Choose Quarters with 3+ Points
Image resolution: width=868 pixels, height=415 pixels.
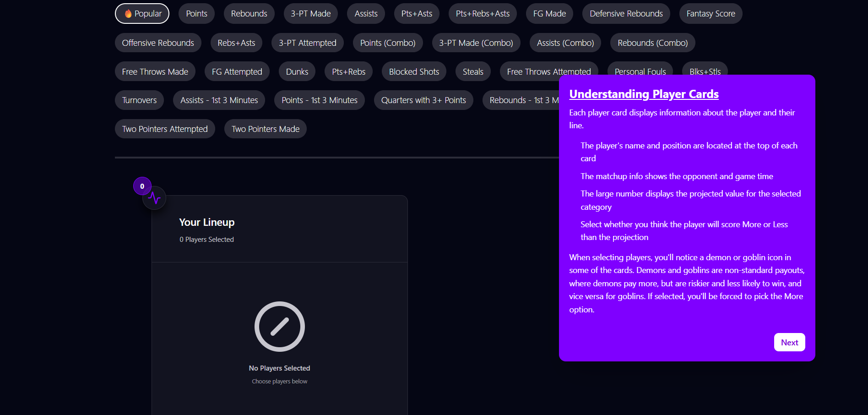click(423, 100)
